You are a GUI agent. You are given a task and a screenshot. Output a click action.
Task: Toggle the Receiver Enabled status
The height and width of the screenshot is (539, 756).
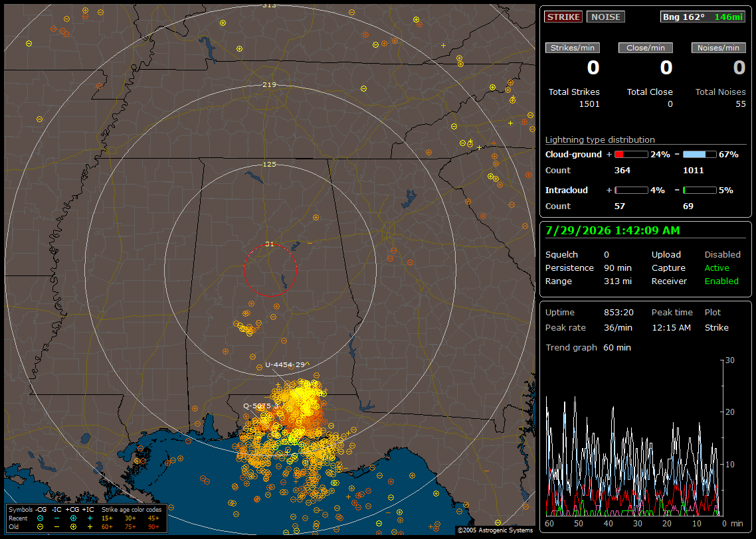point(721,281)
